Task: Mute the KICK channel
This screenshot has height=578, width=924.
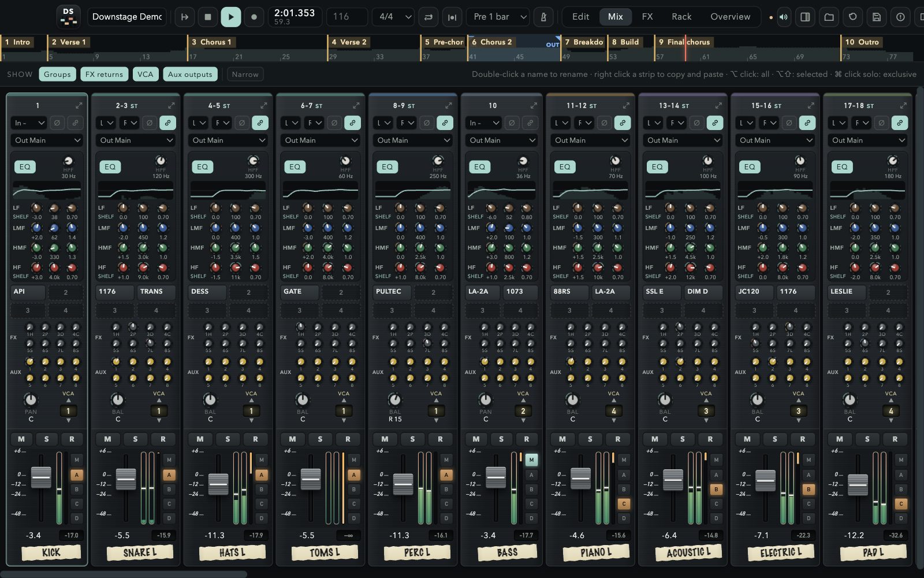Action: [21, 439]
